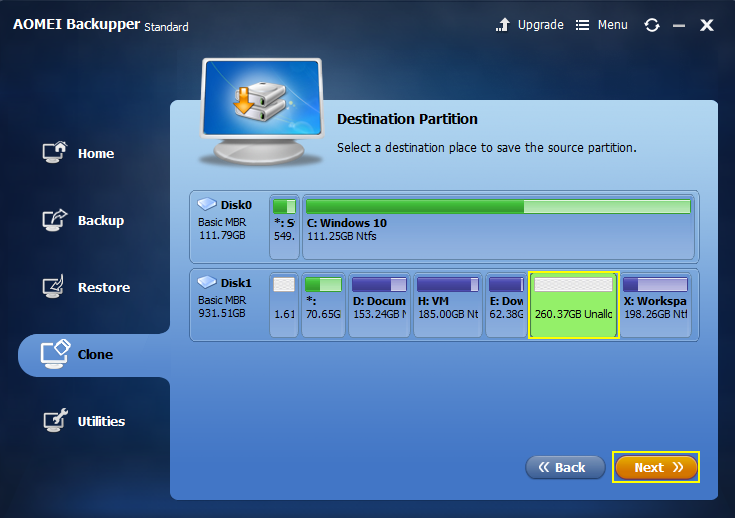Image resolution: width=735 pixels, height=518 pixels.
Task: Minimize the AOMEI Backupper window
Action: tap(679, 26)
